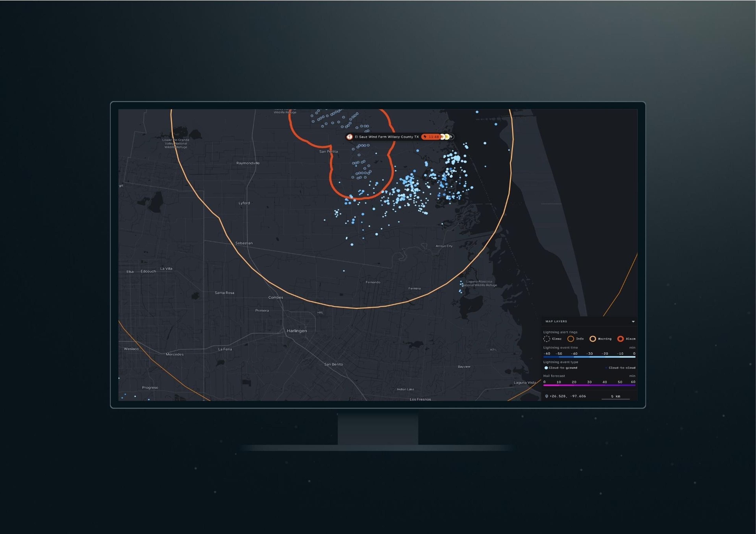Click the Lightning event time color scale
Viewport: 756px width, 534px height.
pyautogui.click(x=589, y=357)
